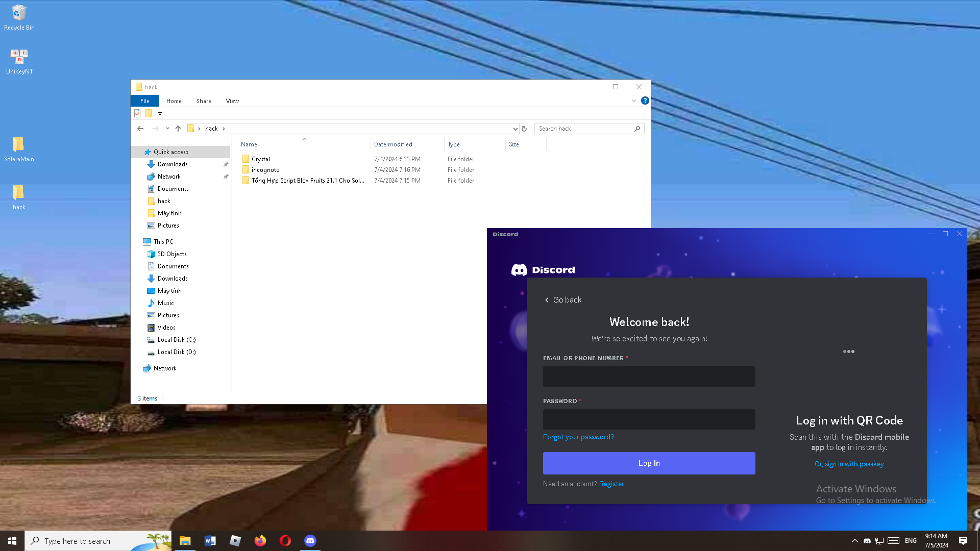Click the search magnifier in Explorer

[x=637, y=129]
